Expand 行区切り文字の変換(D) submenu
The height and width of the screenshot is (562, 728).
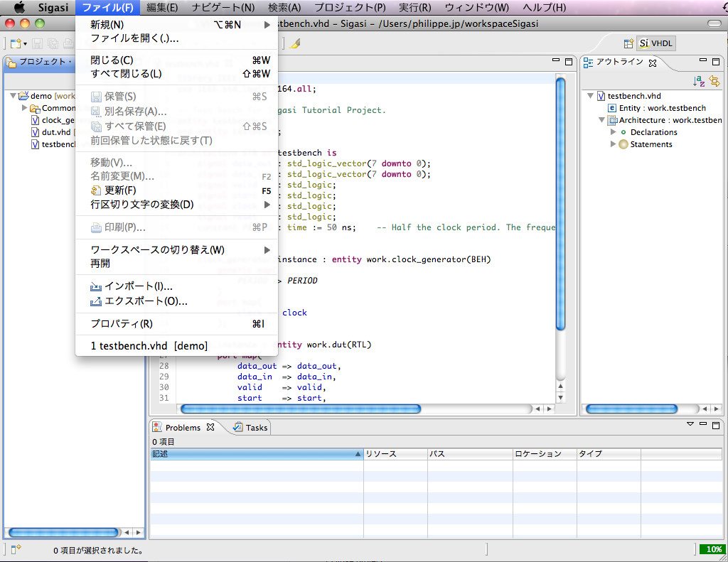point(176,204)
